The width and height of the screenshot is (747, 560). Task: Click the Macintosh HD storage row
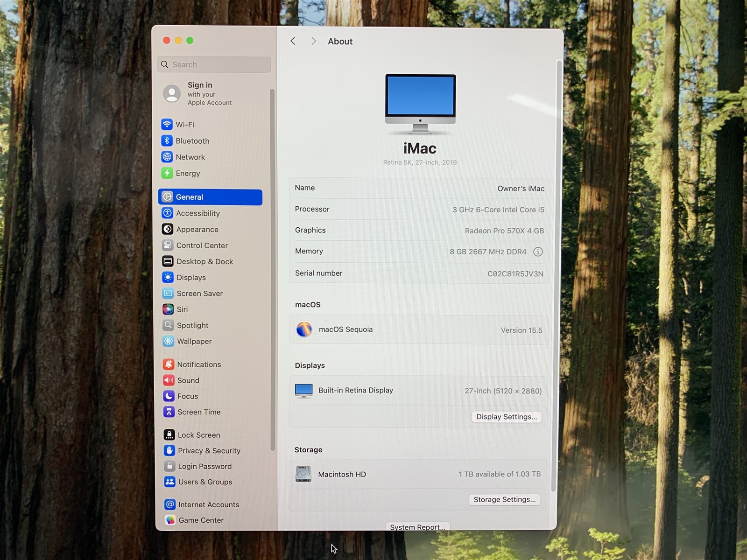click(418, 474)
